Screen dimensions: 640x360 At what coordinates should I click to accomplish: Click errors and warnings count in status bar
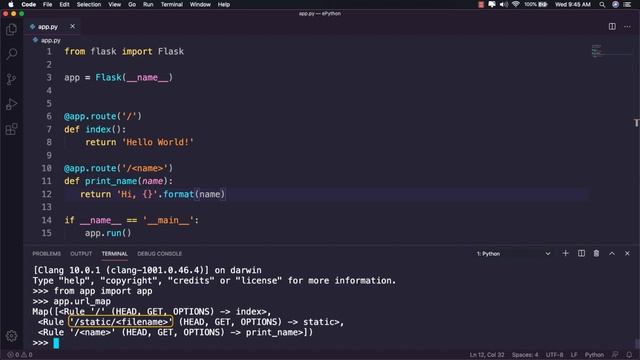click(x=20, y=355)
